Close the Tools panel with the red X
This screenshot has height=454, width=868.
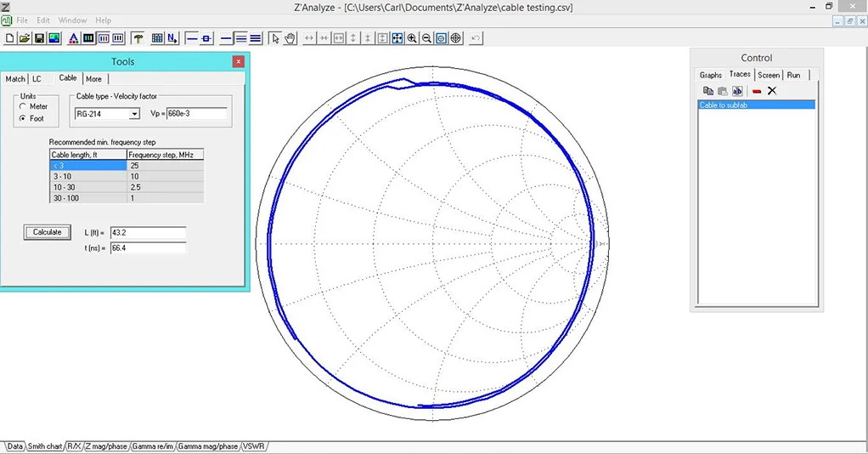point(239,61)
